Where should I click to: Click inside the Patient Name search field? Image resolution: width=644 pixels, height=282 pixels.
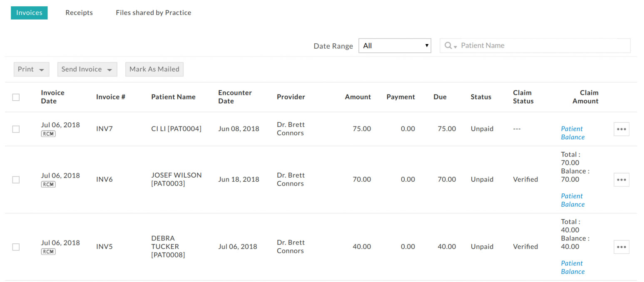pos(520,45)
